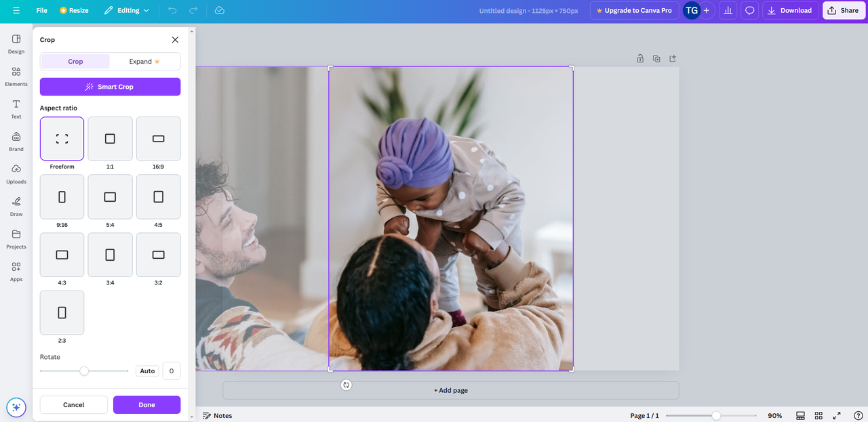Select the Freeform aspect ratio
The width and height of the screenshot is (868, 422).
point(62,138)
